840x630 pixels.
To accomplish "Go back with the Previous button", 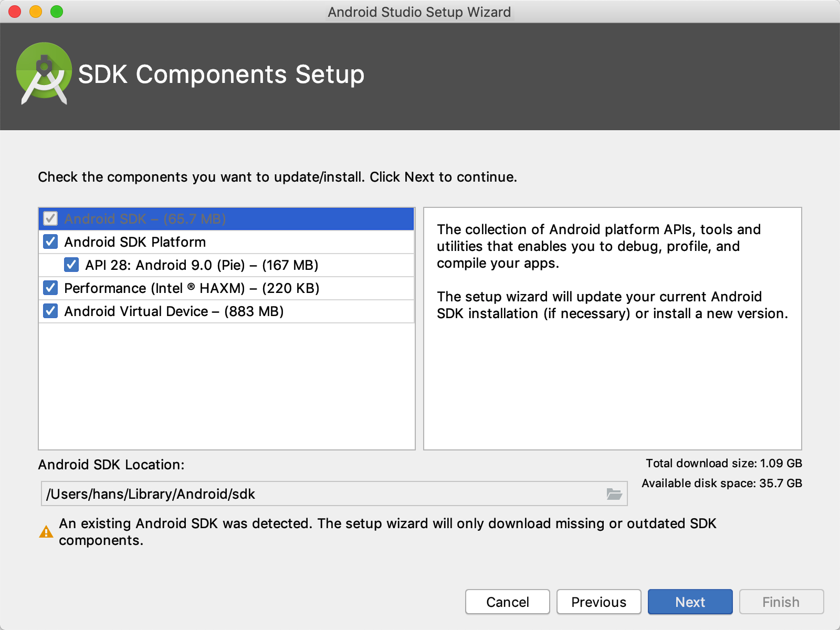I will pyautogui.click(x=598, y=602).
